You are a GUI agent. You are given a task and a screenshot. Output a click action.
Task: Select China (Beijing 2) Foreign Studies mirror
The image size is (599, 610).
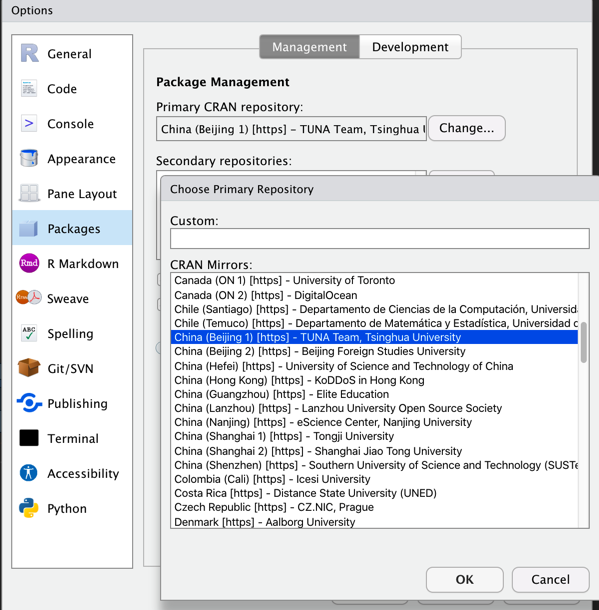pos(374,351)
